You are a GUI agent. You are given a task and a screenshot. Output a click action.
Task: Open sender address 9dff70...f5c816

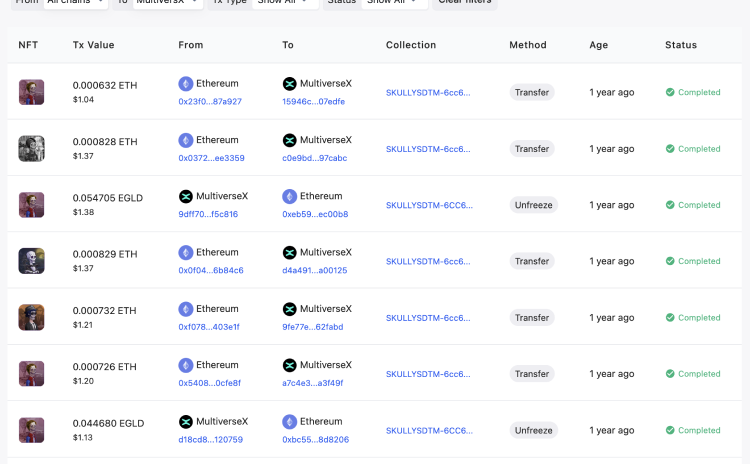(x=208, y=214)
